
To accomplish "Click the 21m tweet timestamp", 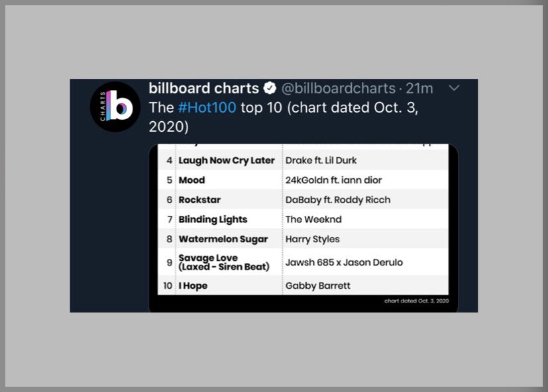I will (419, 88).
